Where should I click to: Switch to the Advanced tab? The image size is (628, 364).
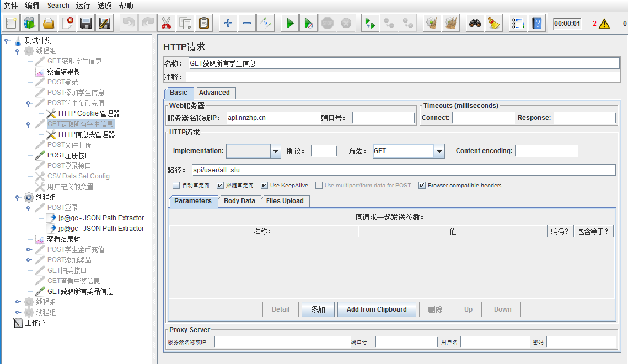coord(214,93)
